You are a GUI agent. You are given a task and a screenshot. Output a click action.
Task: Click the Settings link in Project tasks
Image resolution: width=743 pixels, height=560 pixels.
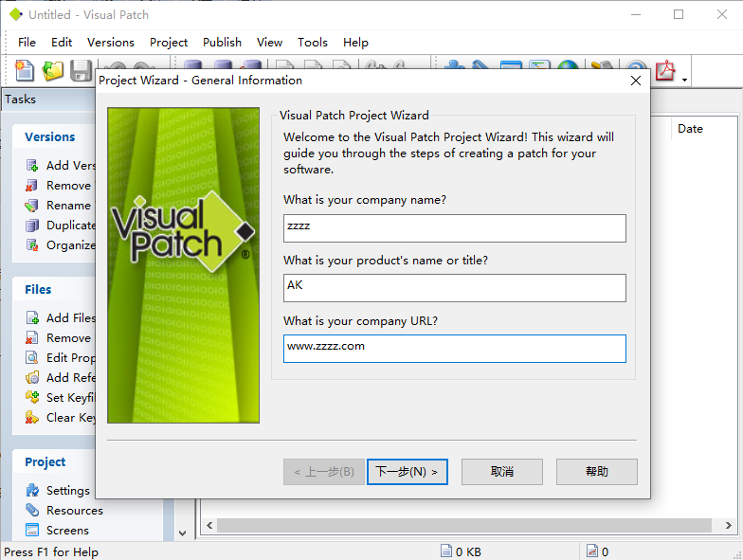coord(68,491)
